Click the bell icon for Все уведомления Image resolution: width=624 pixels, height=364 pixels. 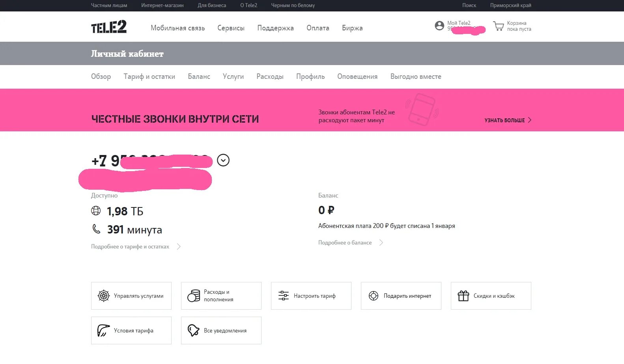click(x=193, y=330)
